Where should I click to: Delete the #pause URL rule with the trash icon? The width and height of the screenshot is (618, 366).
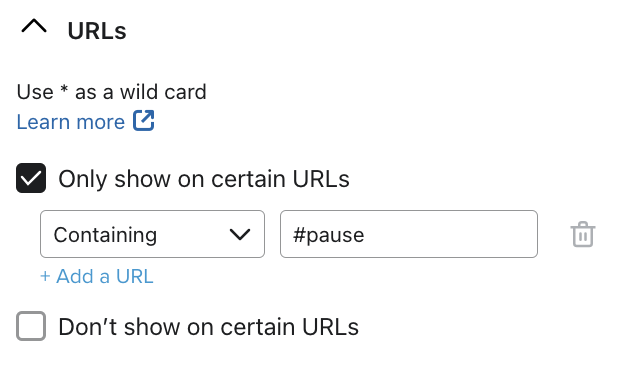(583, 234)
